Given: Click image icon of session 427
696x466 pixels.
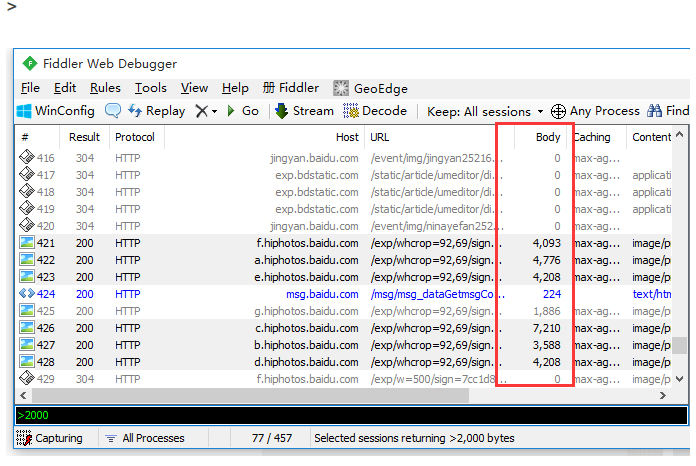Looking at the screenshot, I should pyautogui.click(x=27, y=344).
